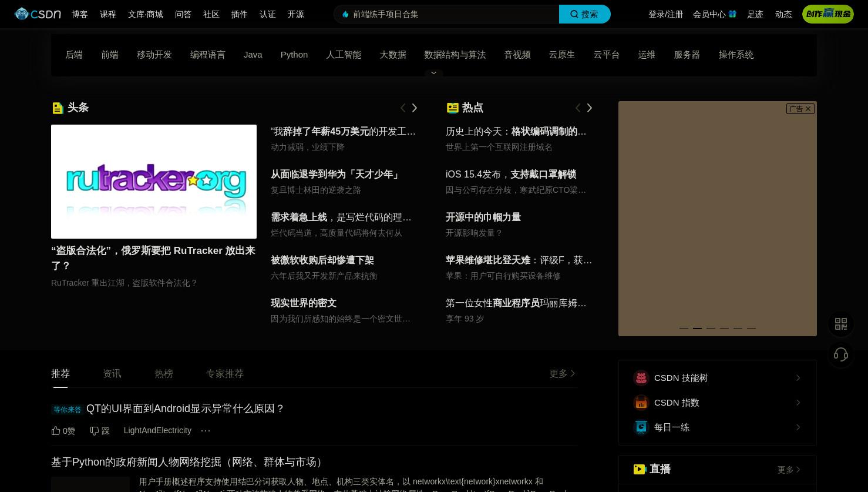Screen dimensions: 868x492
Task: Open 现实世界的密文 article
Action: (x=304, y=303)
